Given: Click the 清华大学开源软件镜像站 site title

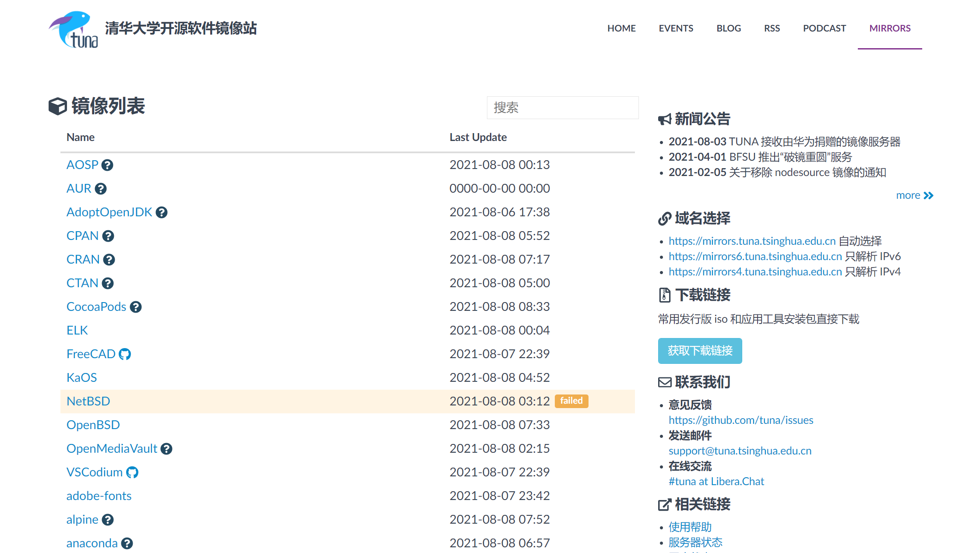Looking at the screenshot, I should click(x=181, y=28).
